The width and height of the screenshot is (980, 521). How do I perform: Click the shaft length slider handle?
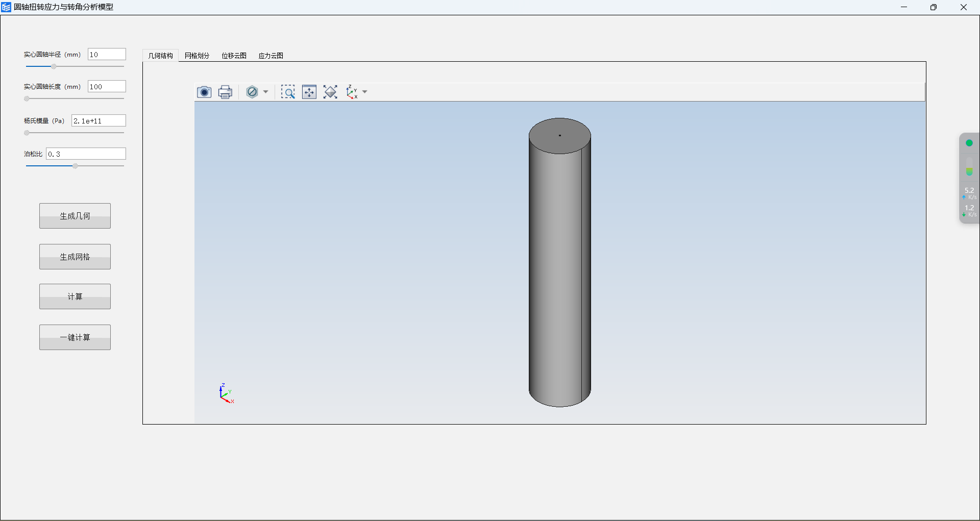point(27,98)
